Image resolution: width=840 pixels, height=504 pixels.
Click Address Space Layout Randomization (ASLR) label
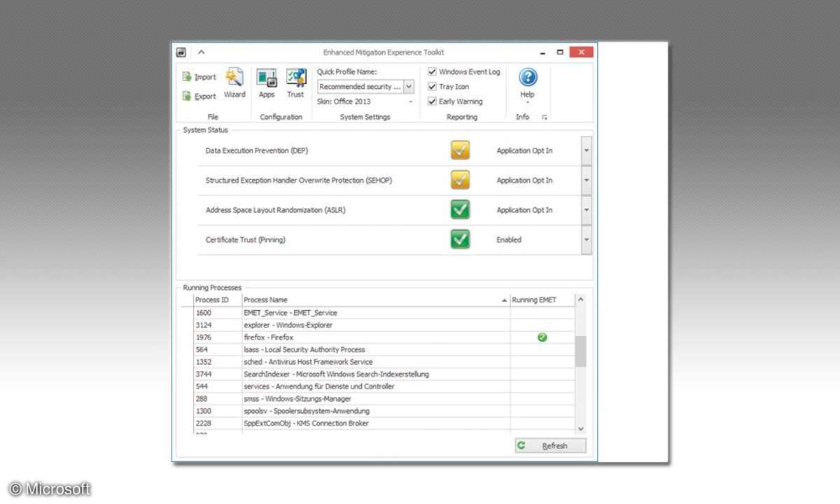click(x=275, y=210)
